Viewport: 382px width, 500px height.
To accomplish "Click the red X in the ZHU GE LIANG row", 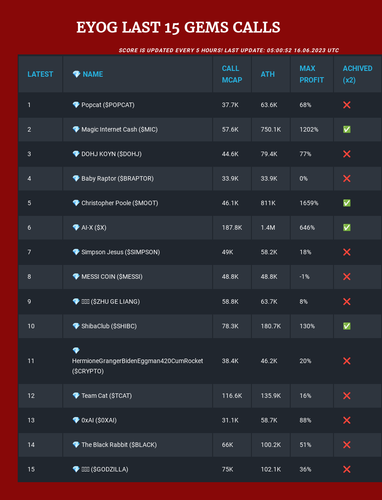I will (x=347, y=302).
